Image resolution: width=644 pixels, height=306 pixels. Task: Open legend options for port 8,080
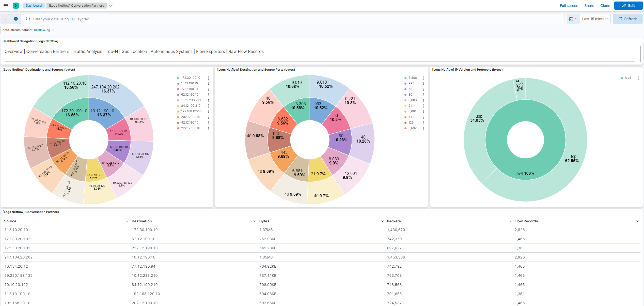[x=423, y=100]
